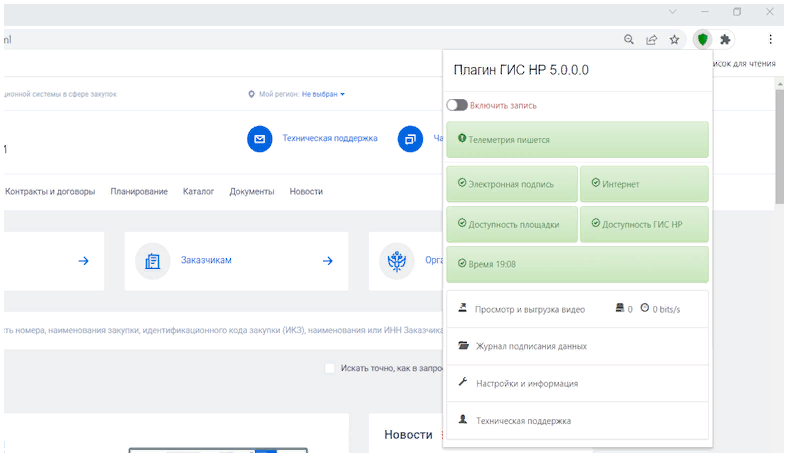The image size is (793, 461).
Task: Click Техническая поддержка in plugin popup
Action: 523,421
